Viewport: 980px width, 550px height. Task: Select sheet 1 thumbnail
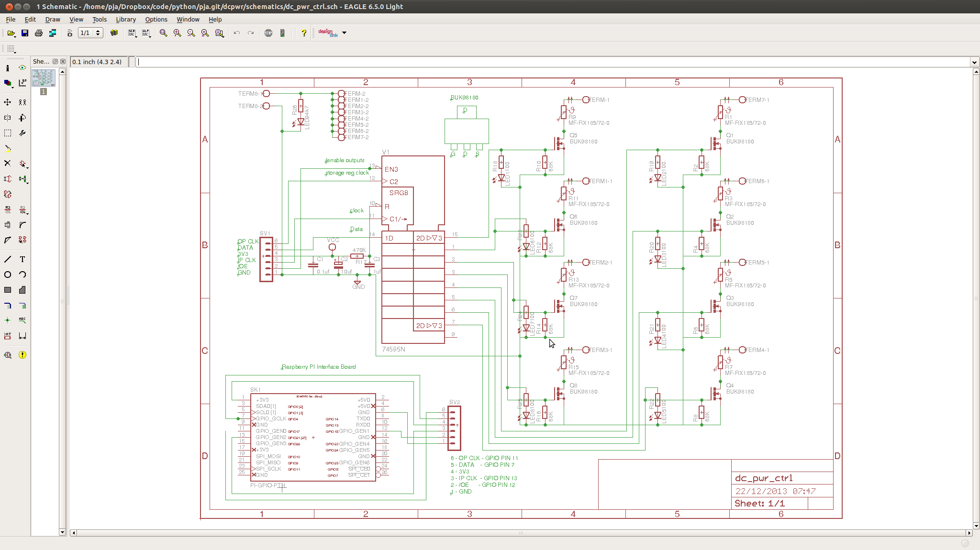pyautogui.click(x=44, y=78)
